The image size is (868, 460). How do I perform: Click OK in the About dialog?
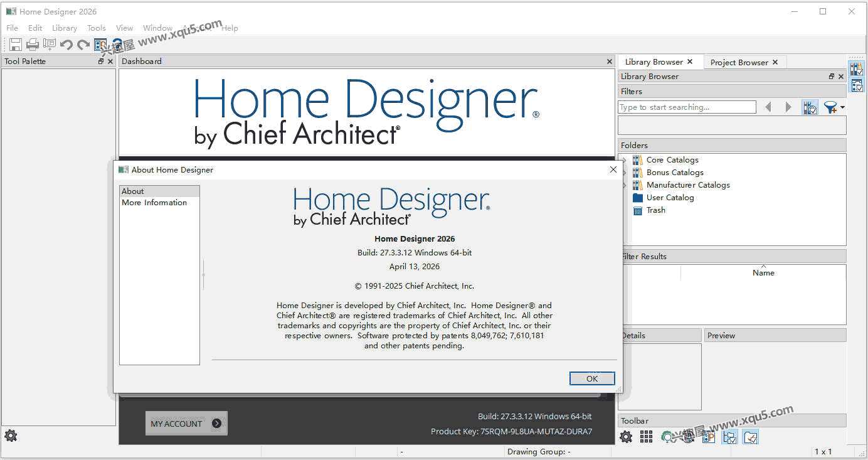[592, 378]
